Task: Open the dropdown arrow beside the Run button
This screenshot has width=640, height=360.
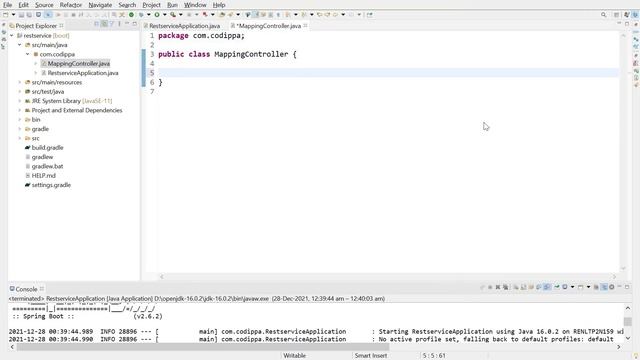Action: pyautogui.click(x=164, y=15)
